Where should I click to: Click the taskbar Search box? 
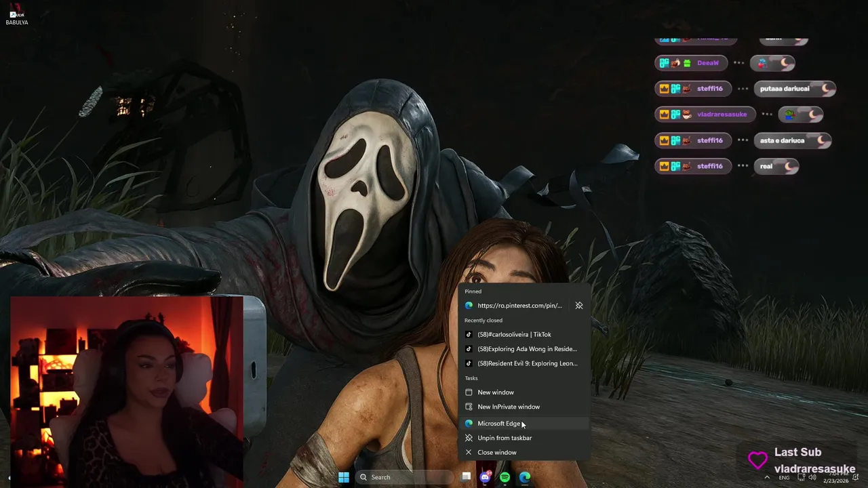tap(404, 477)
